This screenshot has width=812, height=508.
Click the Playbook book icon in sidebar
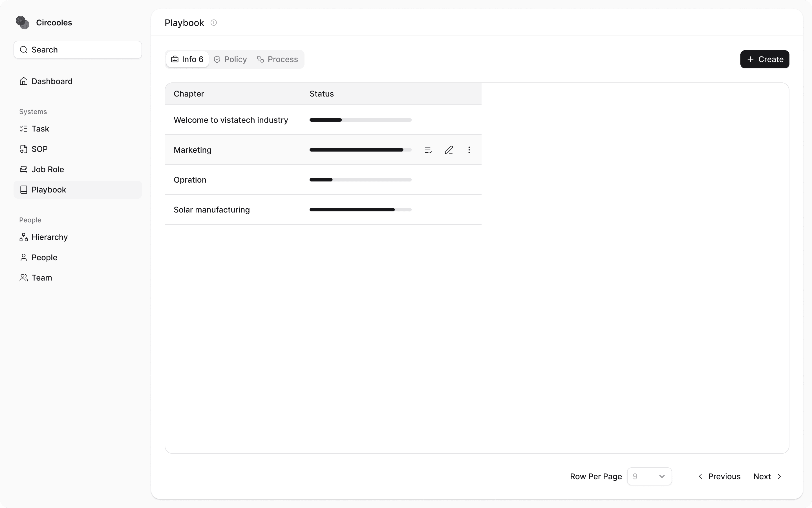[23, 190]
